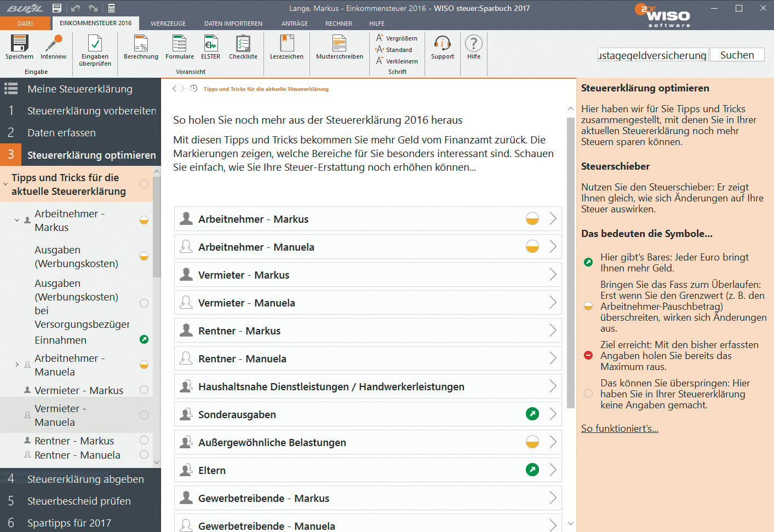
Task: Collapse Tipps und Tricks sidebar section
Action: point(5,184)
